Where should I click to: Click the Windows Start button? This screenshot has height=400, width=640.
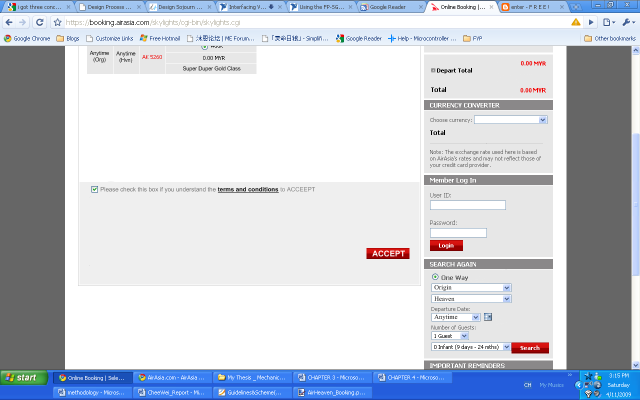coord(24,378)
